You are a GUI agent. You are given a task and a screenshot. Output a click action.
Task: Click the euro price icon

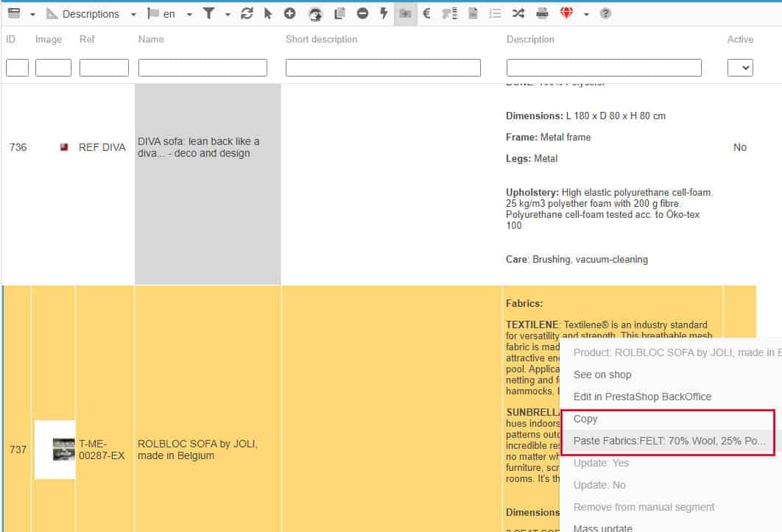click(x=426, y=13)
